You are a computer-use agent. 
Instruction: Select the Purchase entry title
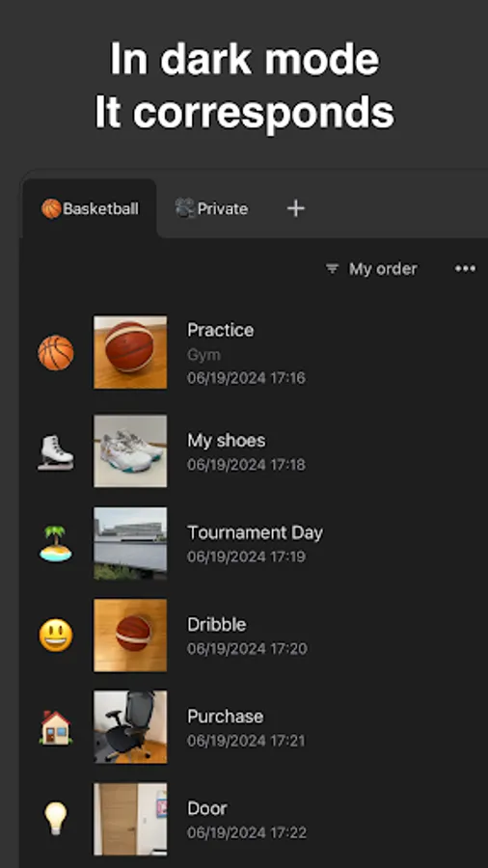pos(225,717)
